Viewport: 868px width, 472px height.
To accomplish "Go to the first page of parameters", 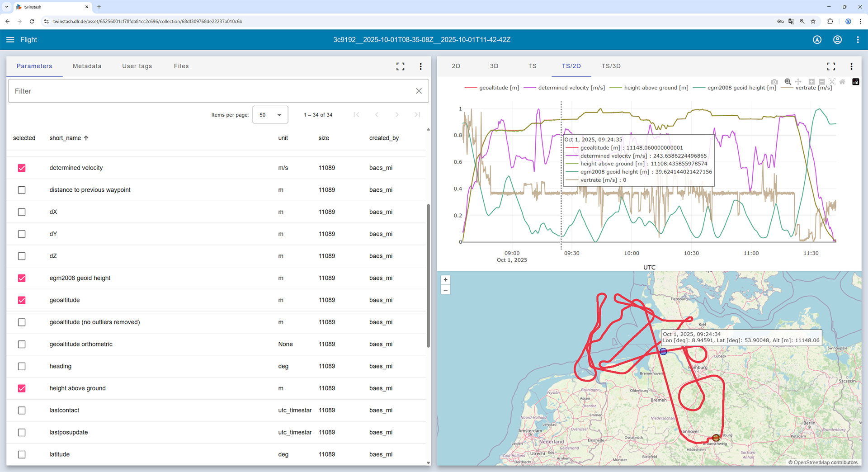I will click(356, 115).
